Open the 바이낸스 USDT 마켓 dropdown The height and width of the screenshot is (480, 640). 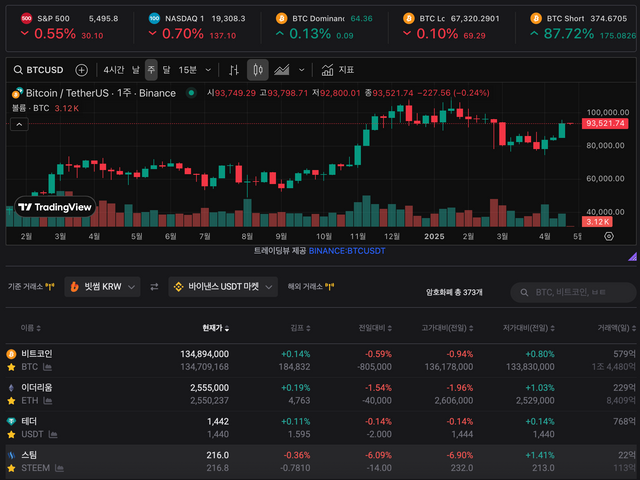coord(223,287)
